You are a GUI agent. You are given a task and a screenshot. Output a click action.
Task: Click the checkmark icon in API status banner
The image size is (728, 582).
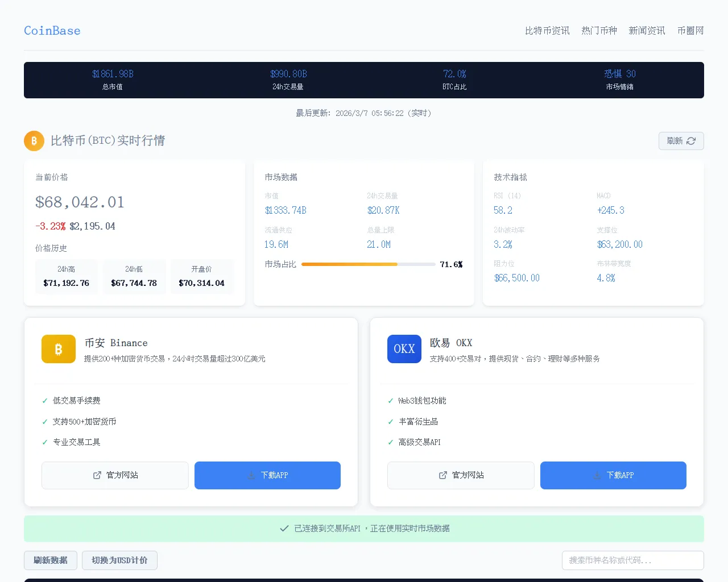(284, 529)
